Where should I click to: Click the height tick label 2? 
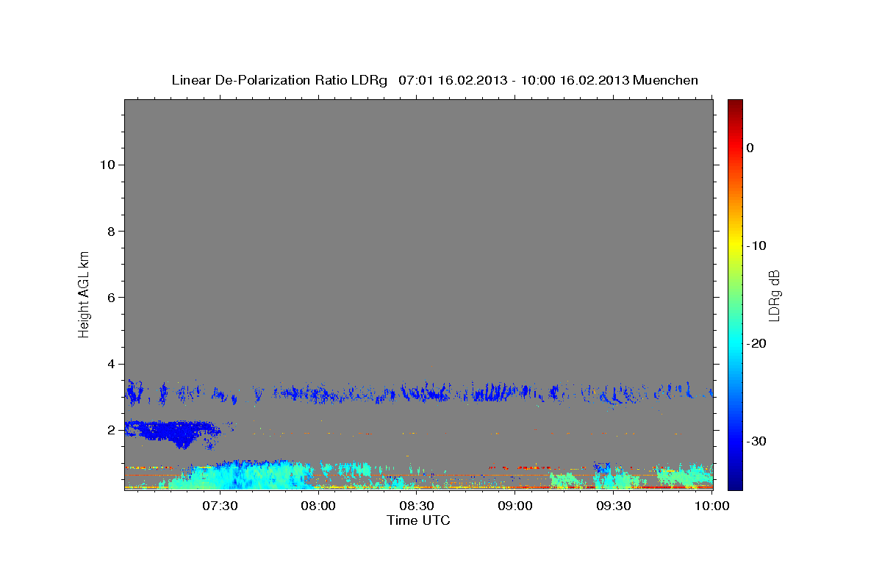pyautogui.click(x=111, y=430)
